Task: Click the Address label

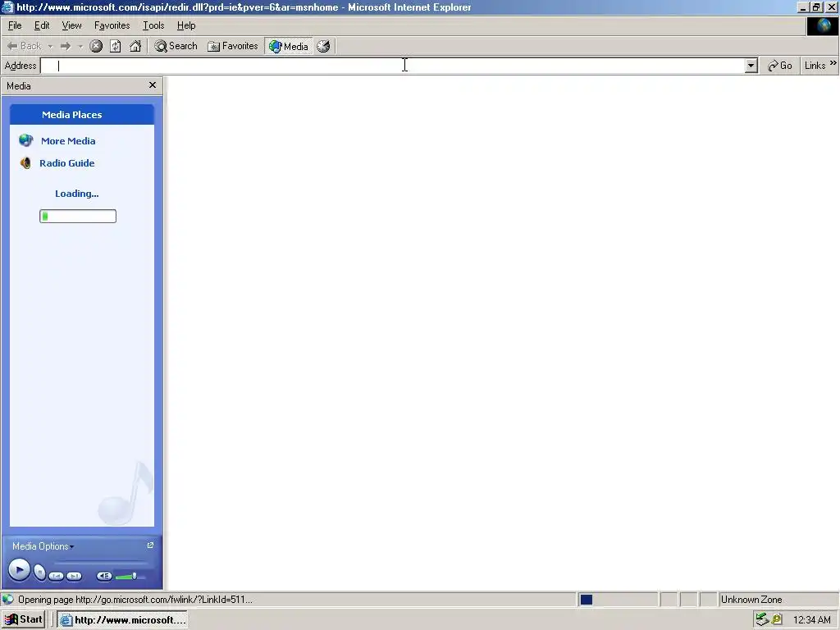Action: (x=21, y=66)
